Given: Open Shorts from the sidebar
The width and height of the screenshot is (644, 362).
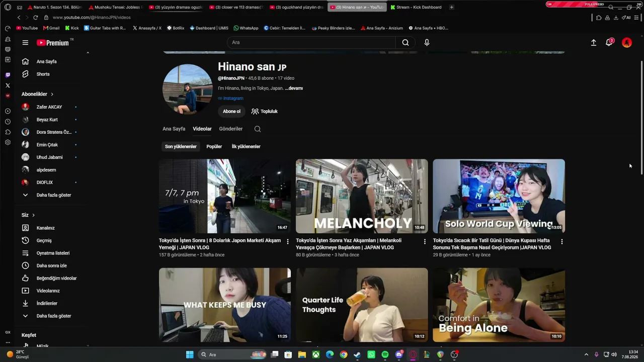Looking at the screenshot, I should (x=43, y=74).
